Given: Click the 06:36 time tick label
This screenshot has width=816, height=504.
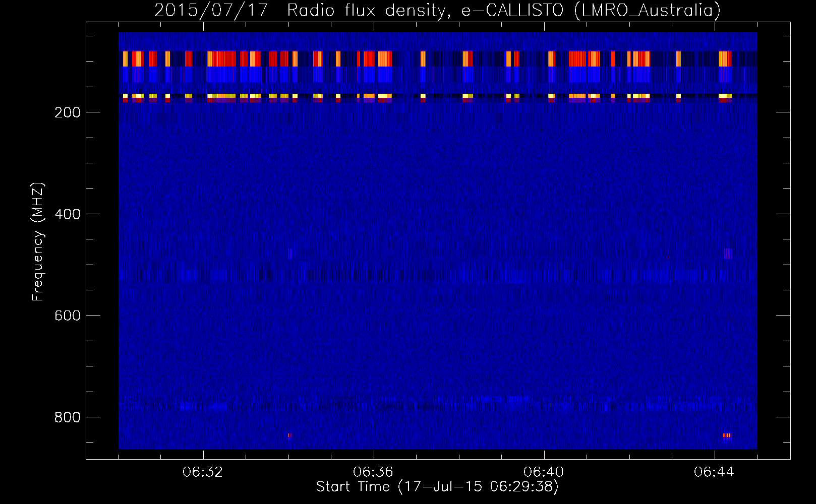Looking at the screenshot, I should click(373, 472).
